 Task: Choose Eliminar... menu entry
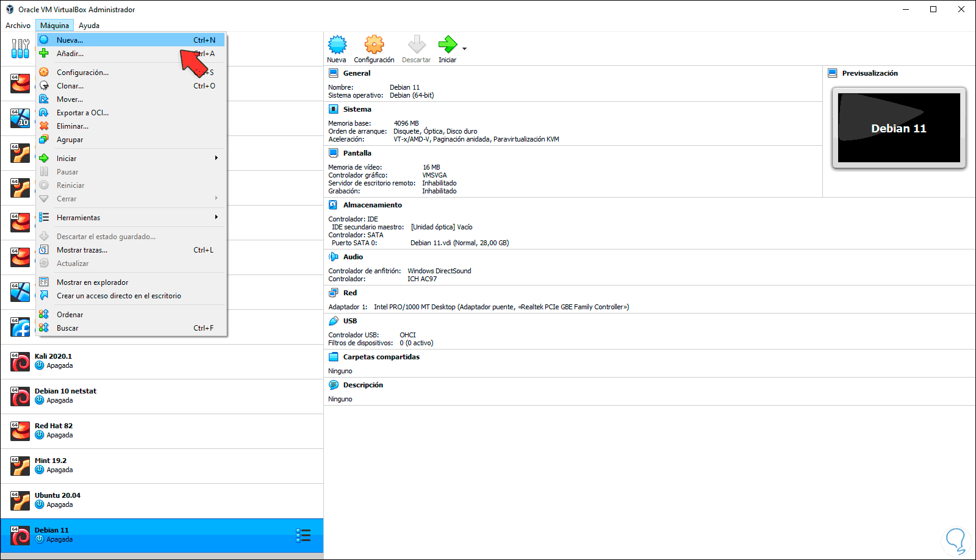point(131,126)
